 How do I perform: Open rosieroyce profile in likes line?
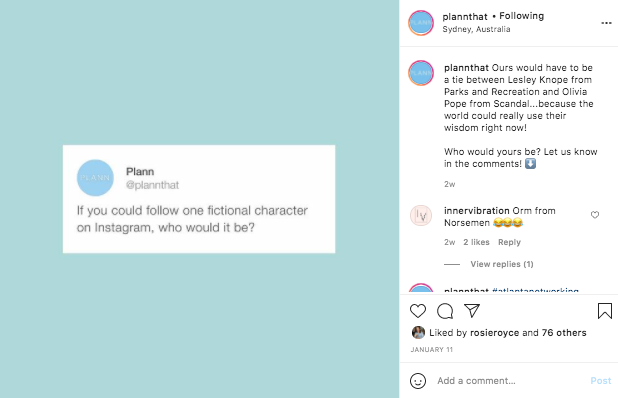[x=494, y=333]
